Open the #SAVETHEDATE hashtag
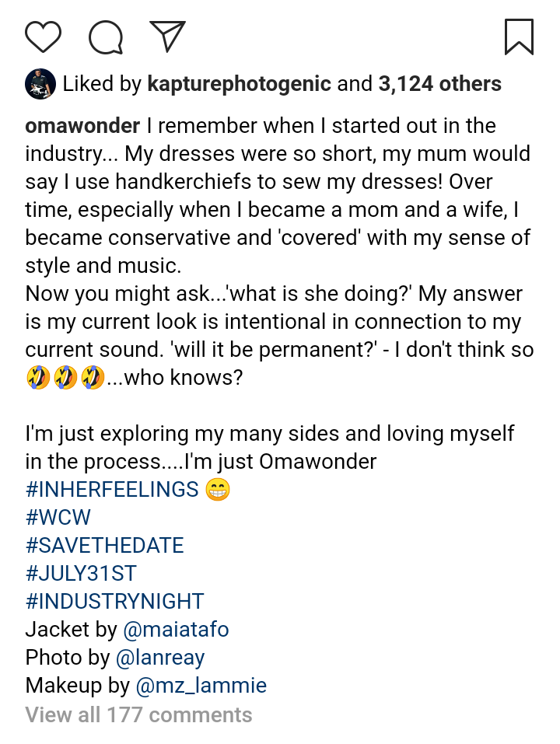Screen dimensions: 560x744 tap(104, 545)
